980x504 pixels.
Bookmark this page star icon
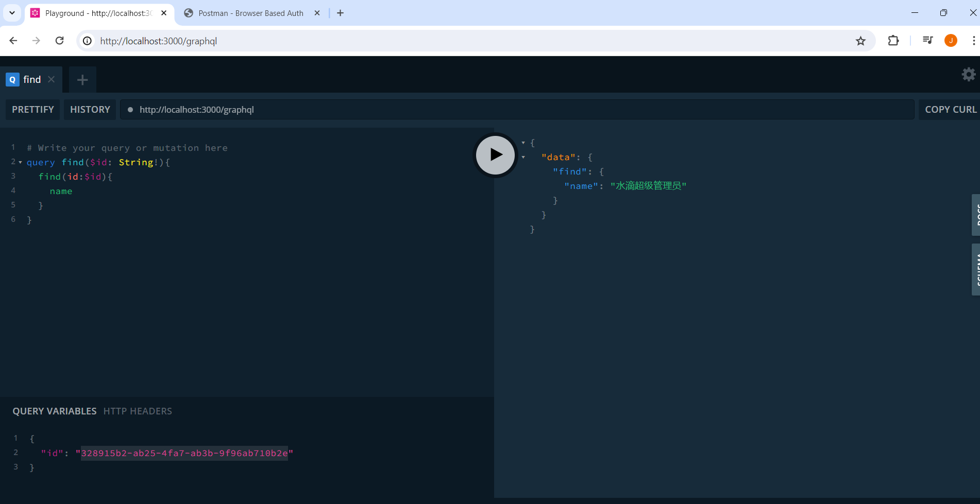coord(860,41)
